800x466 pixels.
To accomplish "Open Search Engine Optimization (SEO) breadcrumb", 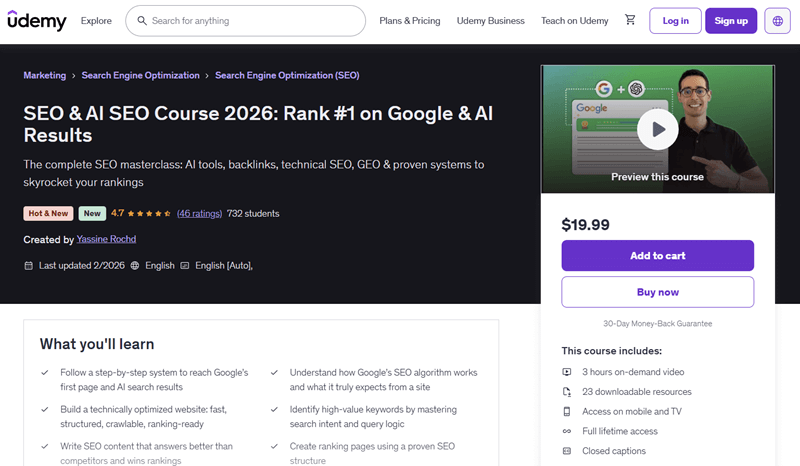I will coord(287,76).
